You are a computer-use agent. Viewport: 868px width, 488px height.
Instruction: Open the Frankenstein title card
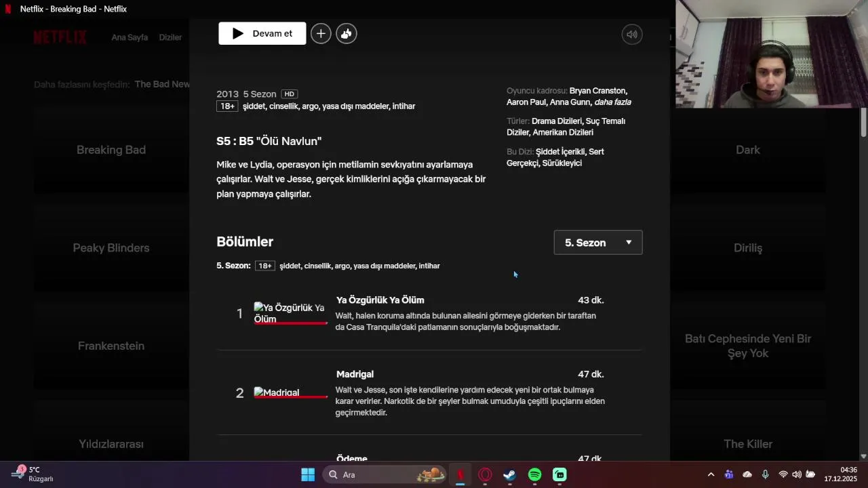click(111, 346)
